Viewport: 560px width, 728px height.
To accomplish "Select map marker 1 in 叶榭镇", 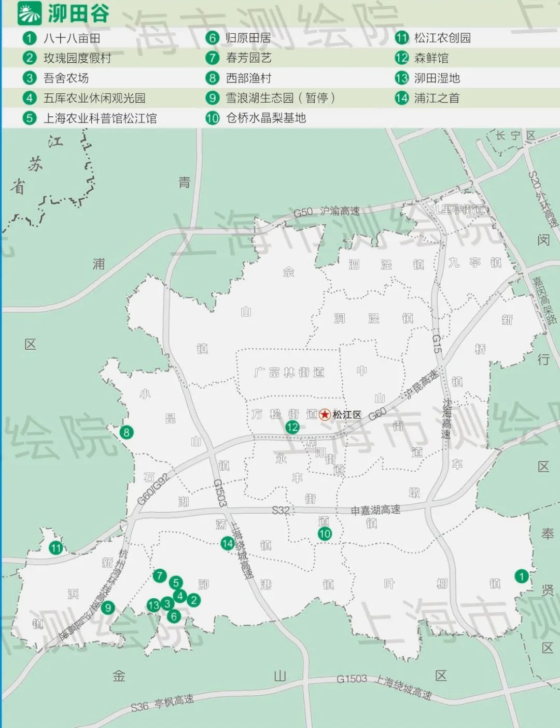I will pyautogui.click(x=521, y=575).
